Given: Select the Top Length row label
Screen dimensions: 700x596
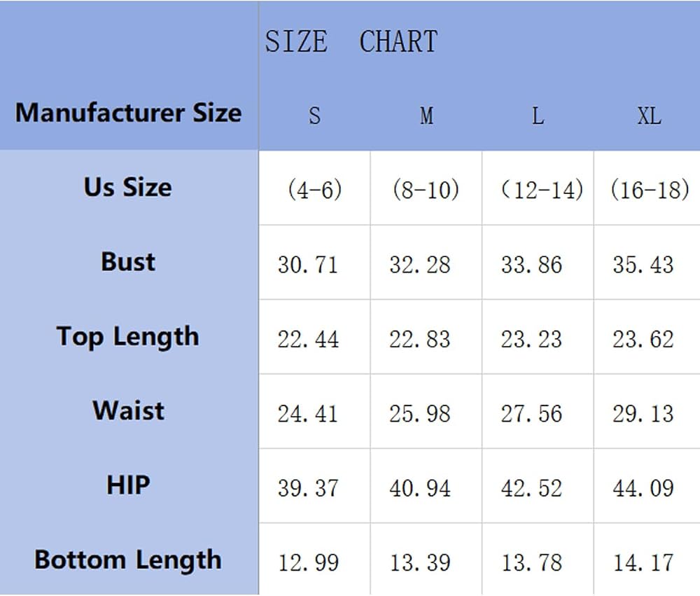Looking at the screenshot, I should 127,336.
